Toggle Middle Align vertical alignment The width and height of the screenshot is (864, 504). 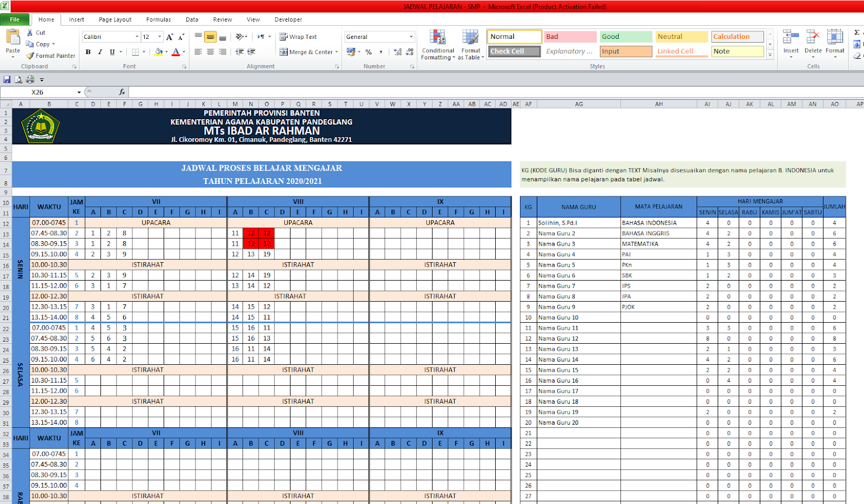pos(210,37)
